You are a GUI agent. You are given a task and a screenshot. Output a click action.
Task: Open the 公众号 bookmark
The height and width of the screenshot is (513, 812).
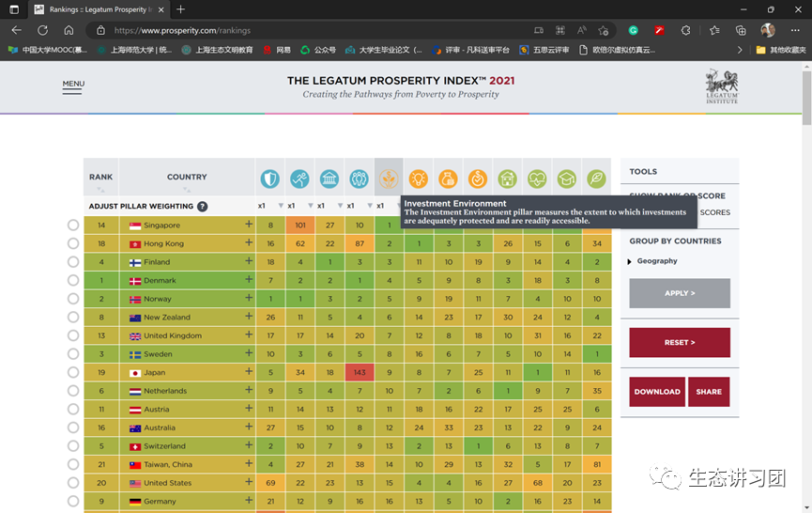pyautogui.click(x=318, y=50)
